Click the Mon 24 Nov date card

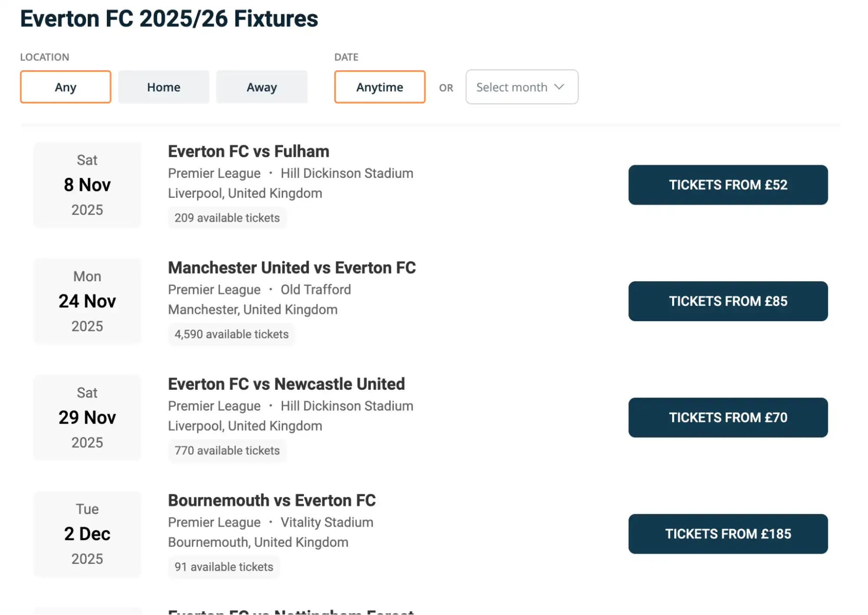[87, 301]
